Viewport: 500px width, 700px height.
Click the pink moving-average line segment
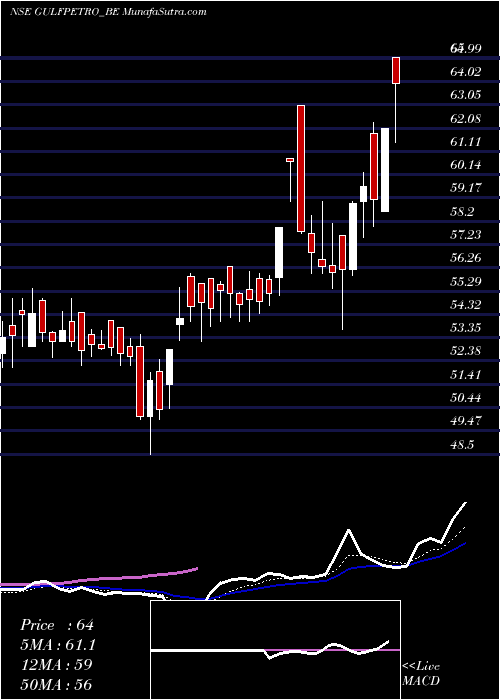coord(99,578)
